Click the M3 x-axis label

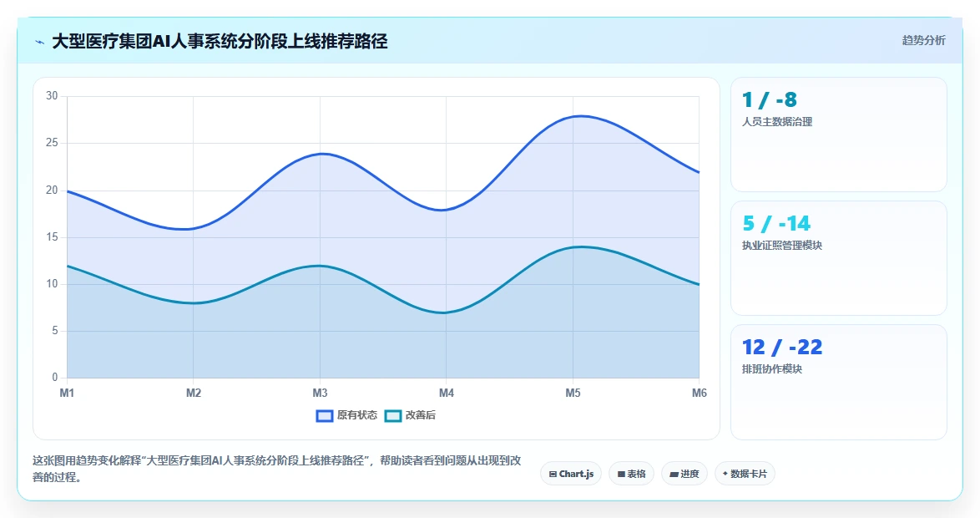[x=320, y=393]
